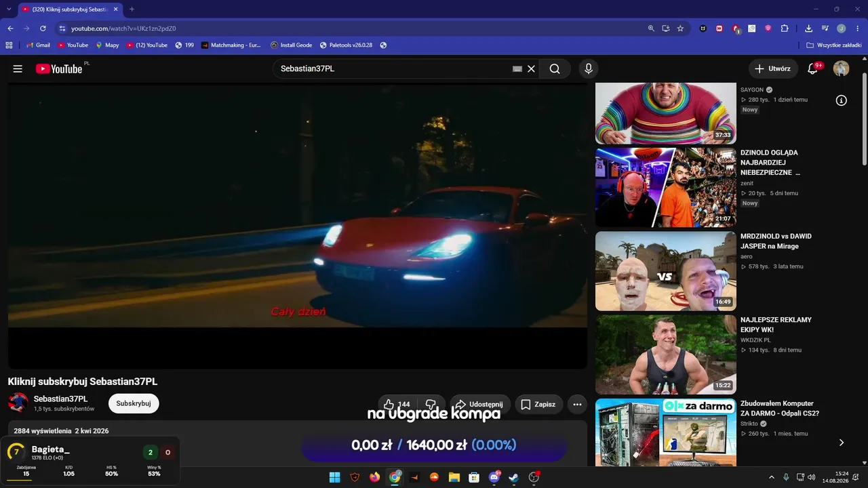The height and width of the screenshot is (488, 868).
Task: Install app via the address bar icon
Action: coord(666,28)
